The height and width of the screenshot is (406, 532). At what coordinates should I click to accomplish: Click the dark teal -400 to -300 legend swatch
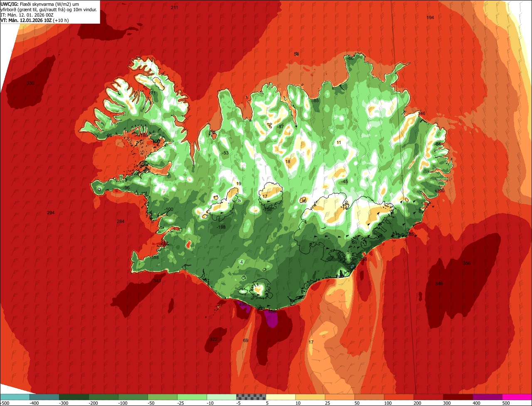pos(44,397)
